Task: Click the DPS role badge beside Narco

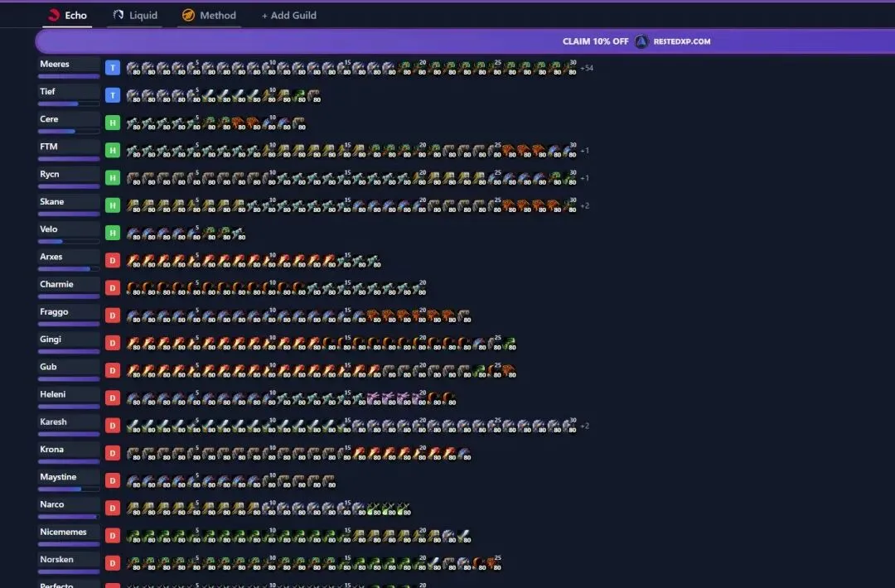Action: coord(113,508)
